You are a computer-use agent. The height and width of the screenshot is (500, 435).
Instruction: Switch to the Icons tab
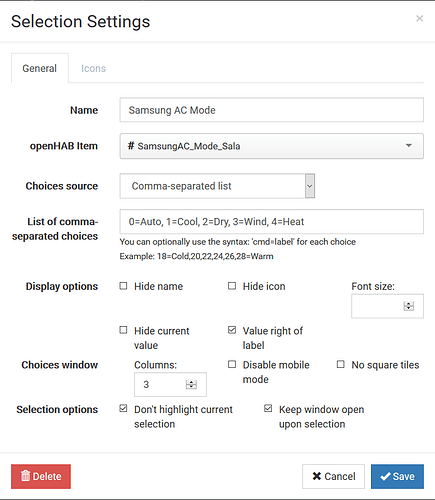93,68
